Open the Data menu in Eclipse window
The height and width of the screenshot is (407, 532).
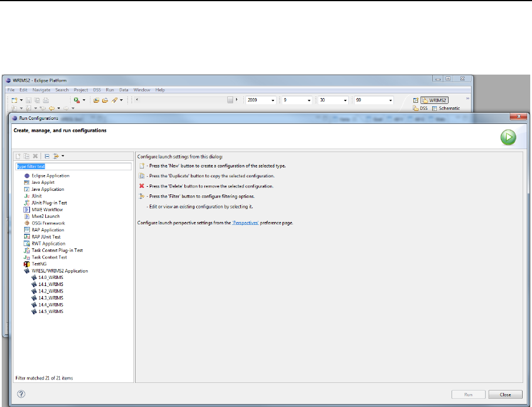(124, 90)
